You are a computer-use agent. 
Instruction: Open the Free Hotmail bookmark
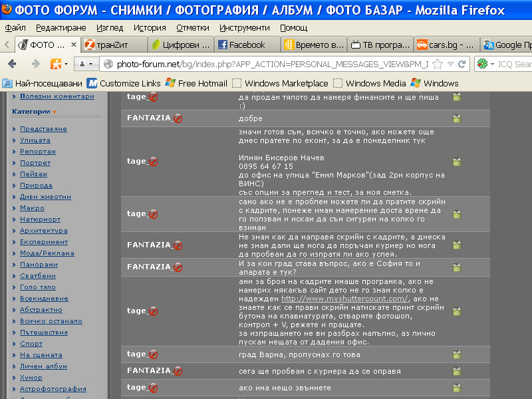(x=198, y=83)
